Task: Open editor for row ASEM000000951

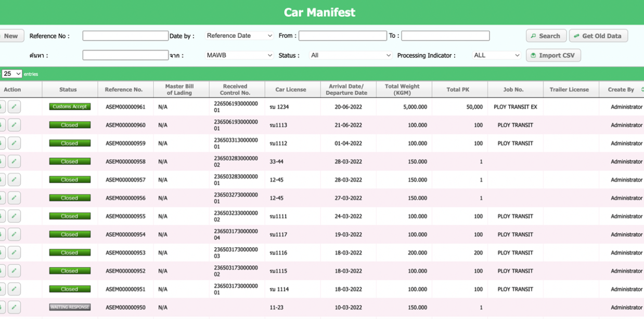Action: [14, 289]
